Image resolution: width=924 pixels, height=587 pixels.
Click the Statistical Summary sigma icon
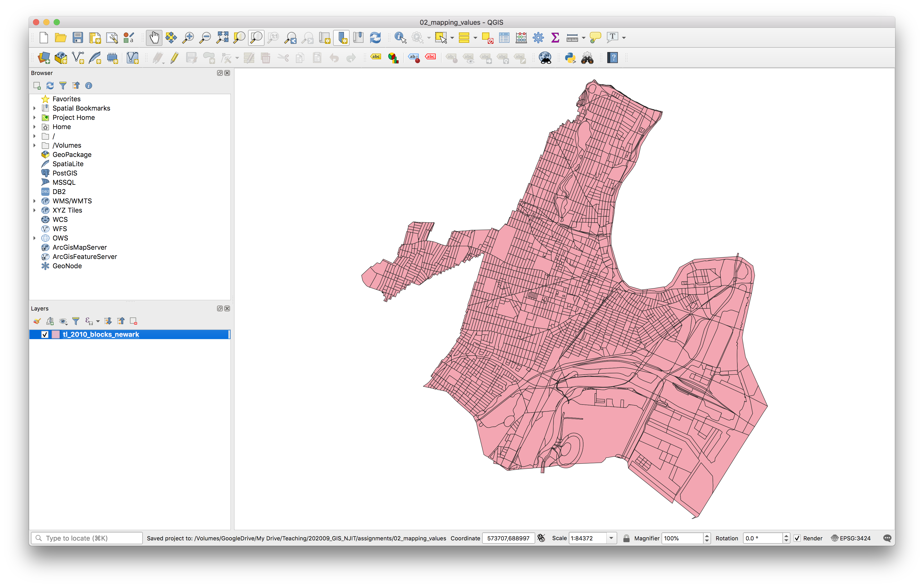click(555, 38)
